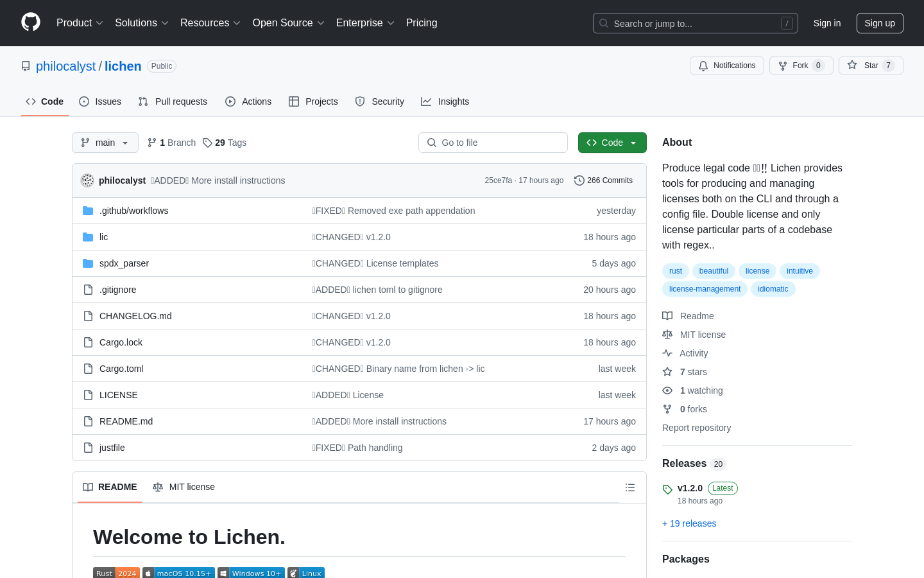
Task: Open the philocalyst owner link
Action: coord(65,66)
